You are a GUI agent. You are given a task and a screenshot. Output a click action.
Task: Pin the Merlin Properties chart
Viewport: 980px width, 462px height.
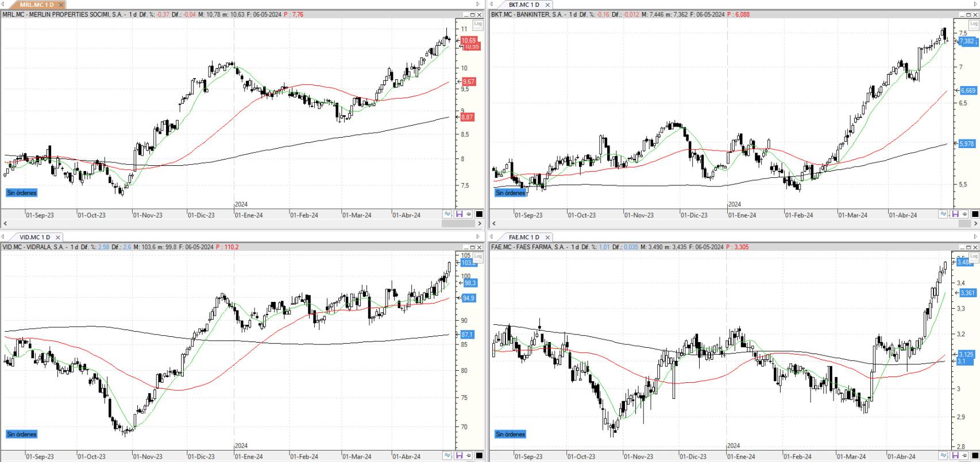point(469,214)
